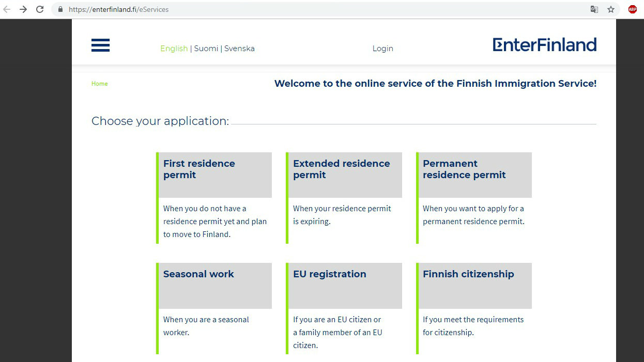Open the Login page
The width and height of the screenshot is (644, 362).
coord(382,48)
